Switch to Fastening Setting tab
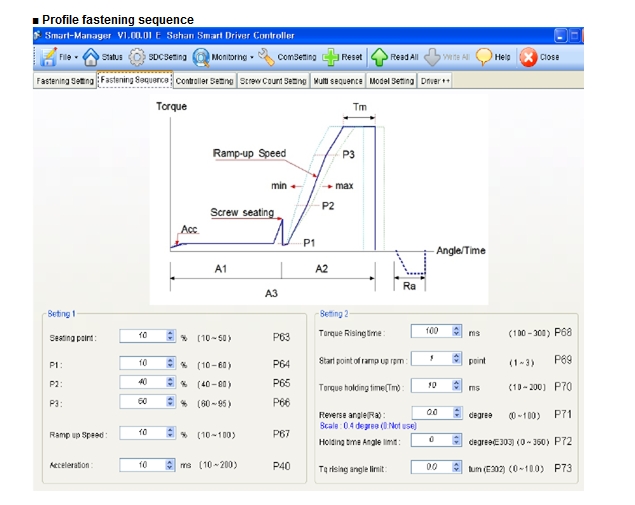 pyautogui.click(x=65, y=81)
